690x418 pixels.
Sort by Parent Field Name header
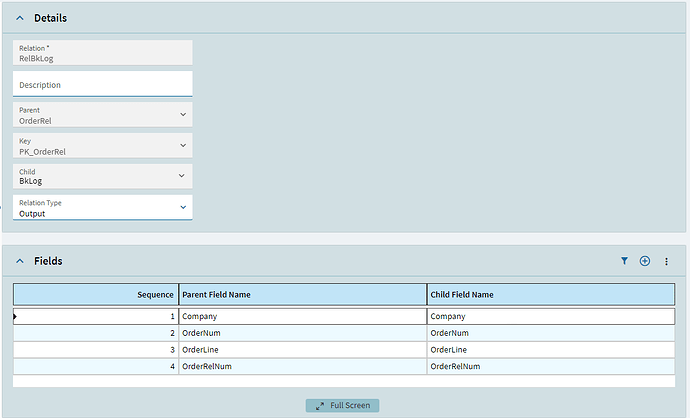click(x=303, y=294)
